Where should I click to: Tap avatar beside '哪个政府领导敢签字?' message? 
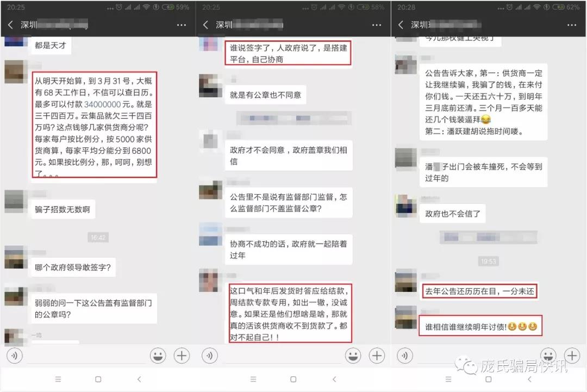16,257
